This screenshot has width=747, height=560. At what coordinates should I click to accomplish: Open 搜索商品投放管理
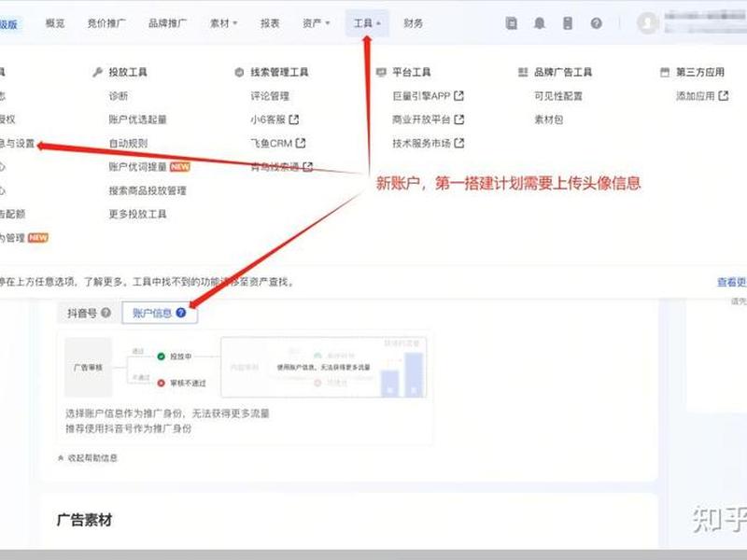pyautogui.click(x=148, y=190)
